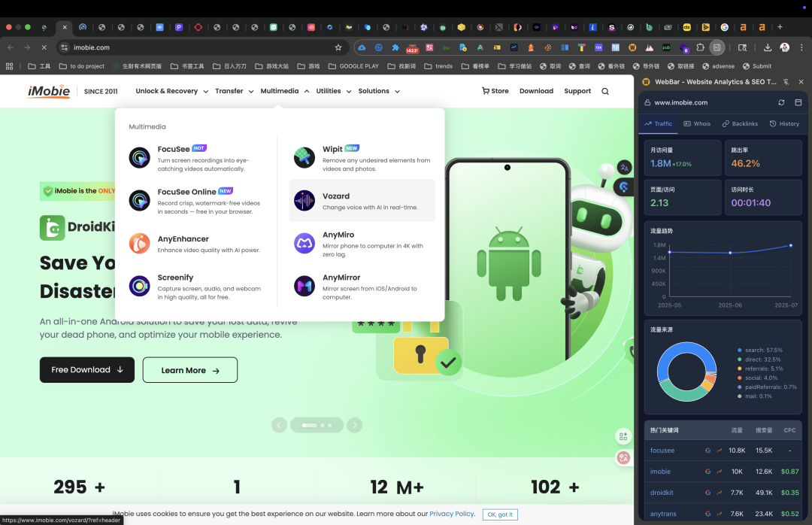
Task: Refresh WebBar data for www.imobie.com
Action: pyautogui.click(x=781, y=102)
